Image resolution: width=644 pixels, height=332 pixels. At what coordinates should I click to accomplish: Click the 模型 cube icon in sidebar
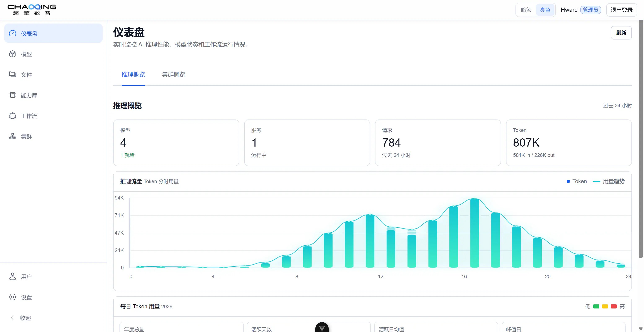(13, 54)
